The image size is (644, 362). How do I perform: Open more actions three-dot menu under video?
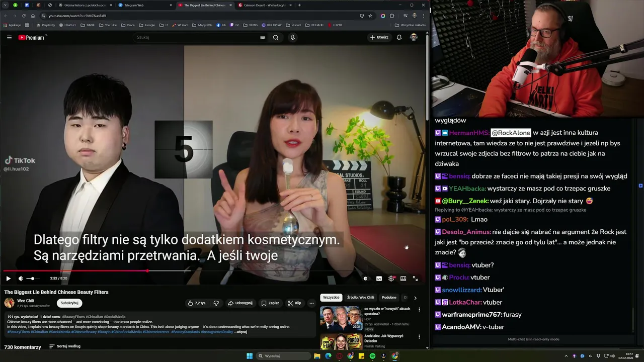(x=311, y=303)
